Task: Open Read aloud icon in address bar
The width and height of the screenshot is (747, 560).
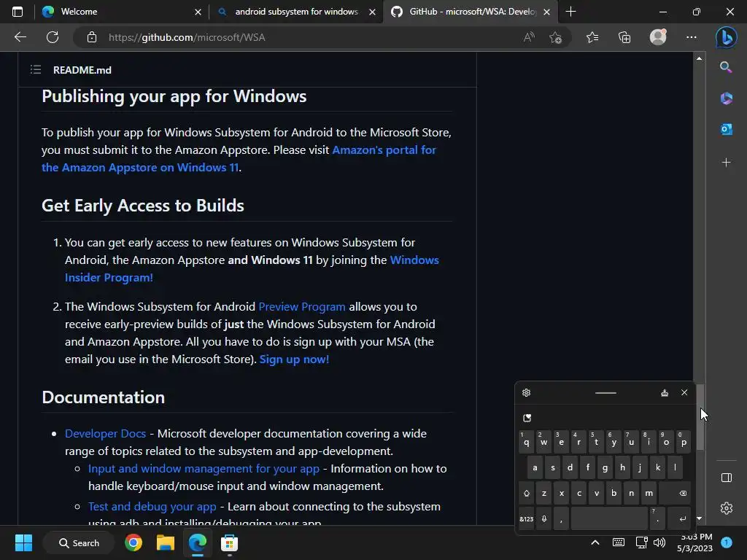Action: point(529,37)
